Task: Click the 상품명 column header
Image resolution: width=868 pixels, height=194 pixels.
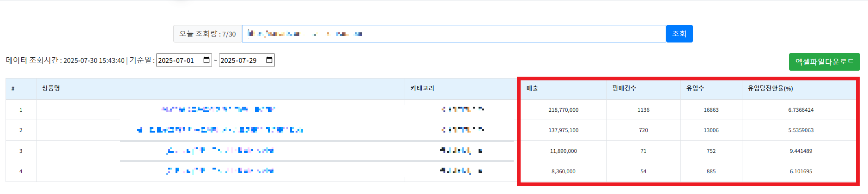Action: point(51,88)
